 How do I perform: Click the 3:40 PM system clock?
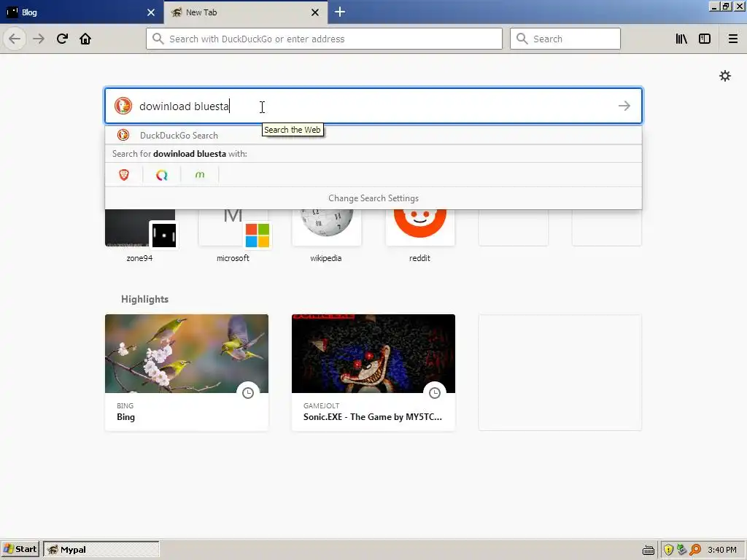[722, 550]
